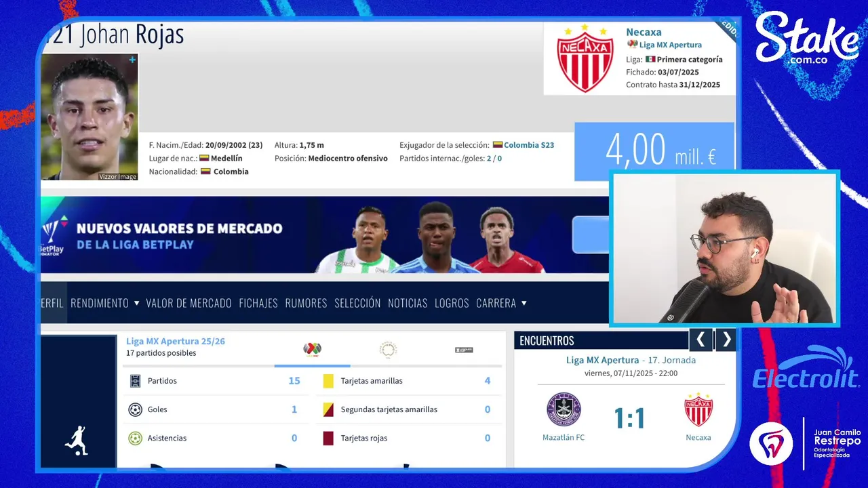This screenshot has width=868, height=488.
Task: Open the Noticias tab
Action: 408,303
